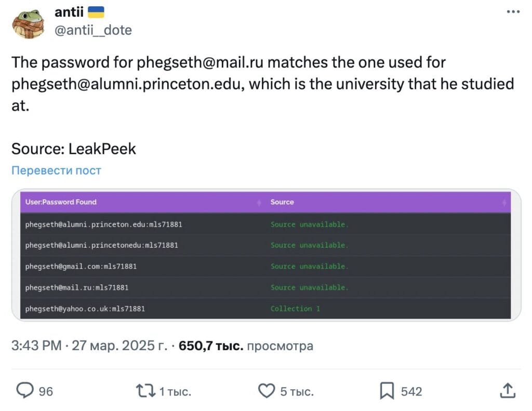The width and height of the screenshot is (532, 411).
Task: Bookmark the post with bookmark icon
Action: [387, 391]
